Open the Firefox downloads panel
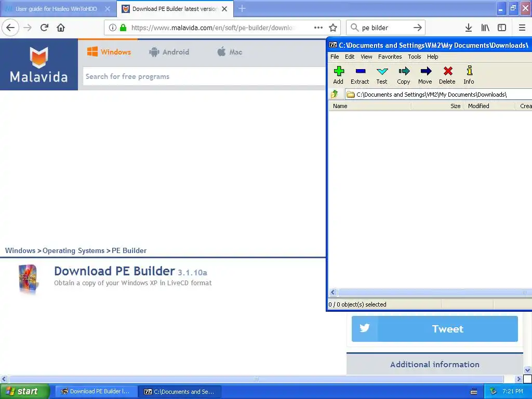 [x=469, y=28]
